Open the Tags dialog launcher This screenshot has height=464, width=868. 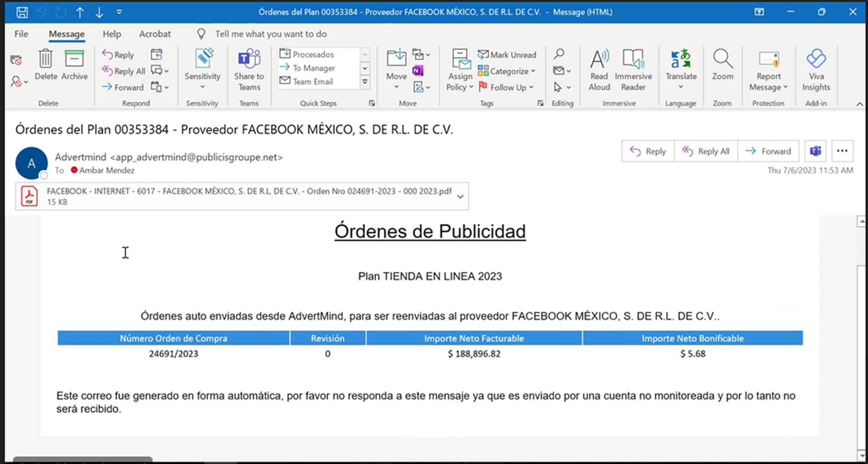point(540,103)
